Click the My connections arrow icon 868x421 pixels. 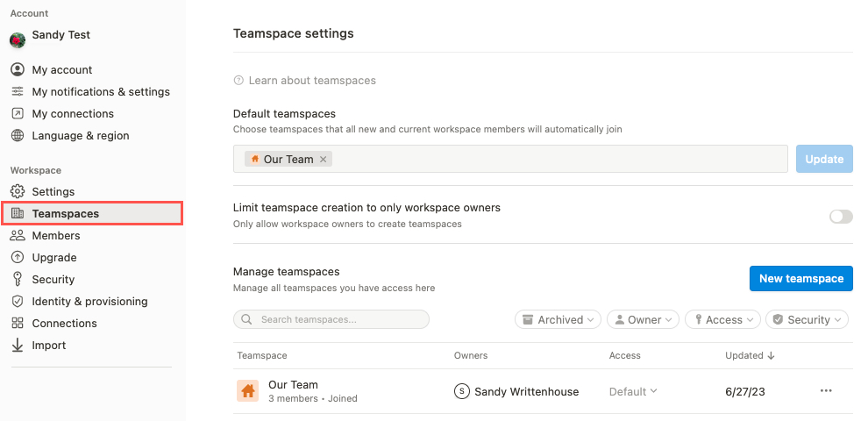coord(18,113)
